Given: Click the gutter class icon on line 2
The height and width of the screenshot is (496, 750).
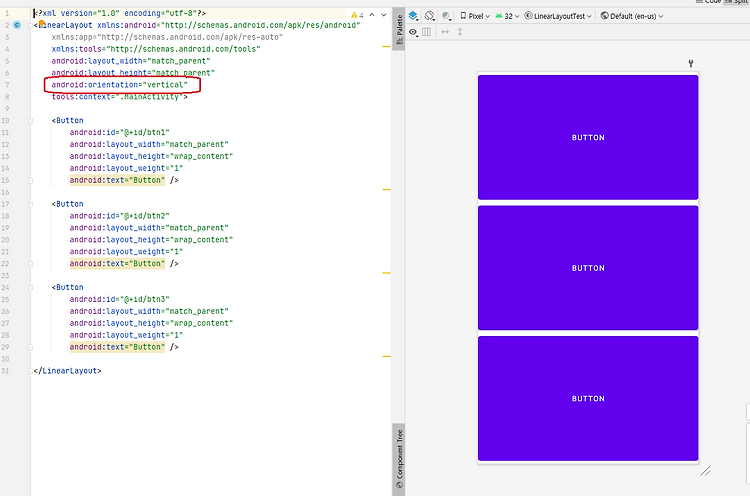Looking at the screenshot, I should click(x=17, y=25).
